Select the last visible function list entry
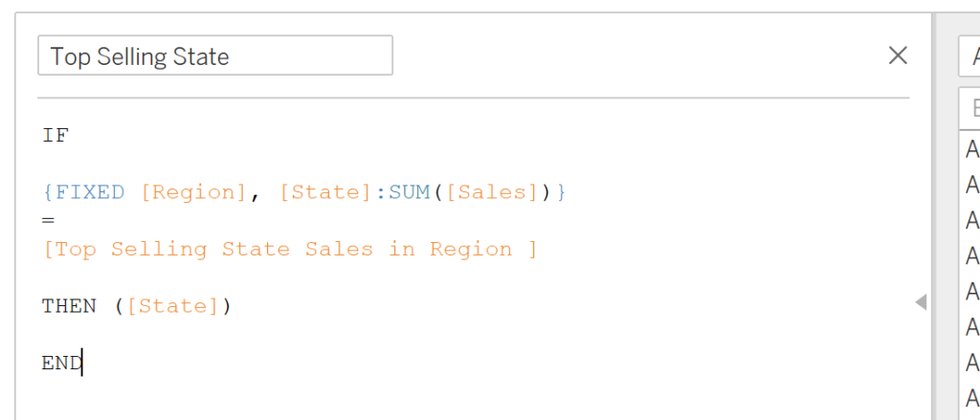 coord(971,398)
